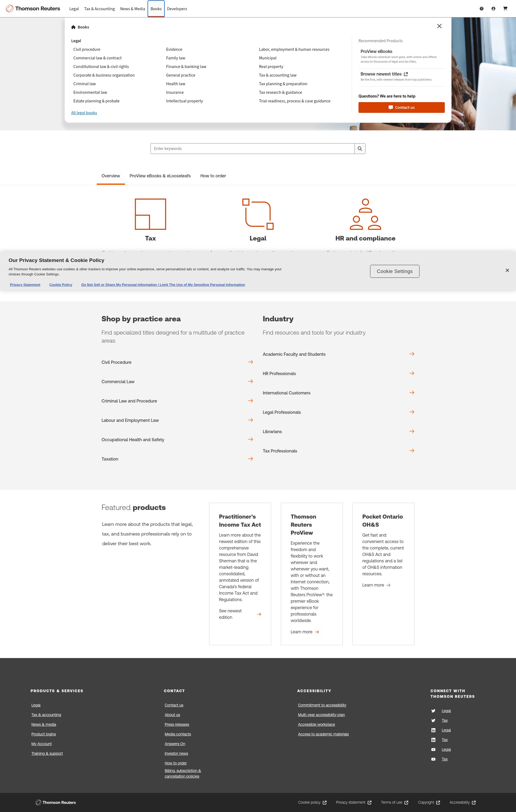Image resolution: width=516 pixels, height=812 pixels.
Task: Switch to ProView eBooks & eLooseleafs tab
Action: click(x=160, y=176)
